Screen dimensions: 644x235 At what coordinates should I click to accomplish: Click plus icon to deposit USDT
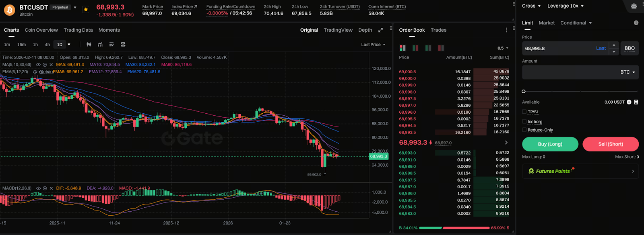pyautogui.click(x=629, y=102)
